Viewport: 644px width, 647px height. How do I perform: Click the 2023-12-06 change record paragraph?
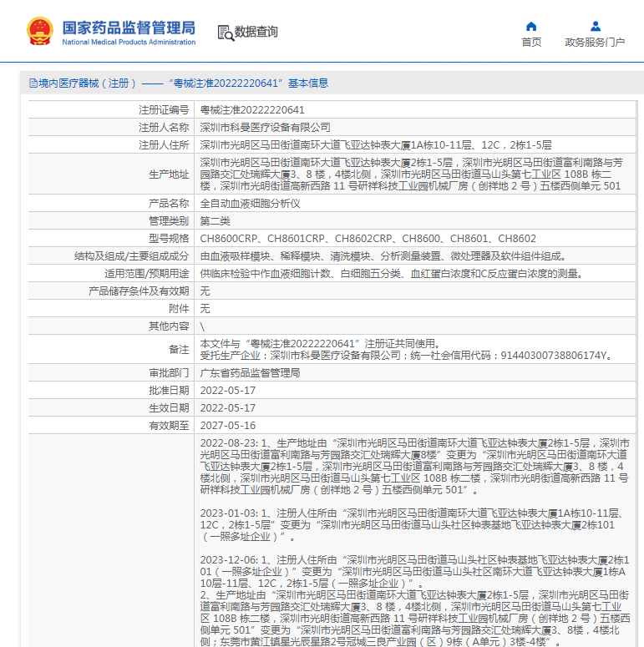(415, 600)
